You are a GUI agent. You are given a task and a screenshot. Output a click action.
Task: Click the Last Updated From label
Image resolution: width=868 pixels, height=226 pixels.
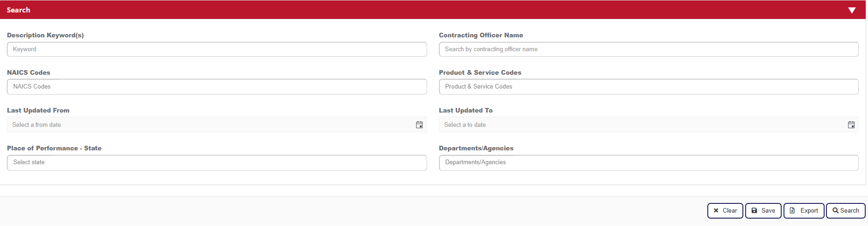pyautogui.click(x=38, y=111)
